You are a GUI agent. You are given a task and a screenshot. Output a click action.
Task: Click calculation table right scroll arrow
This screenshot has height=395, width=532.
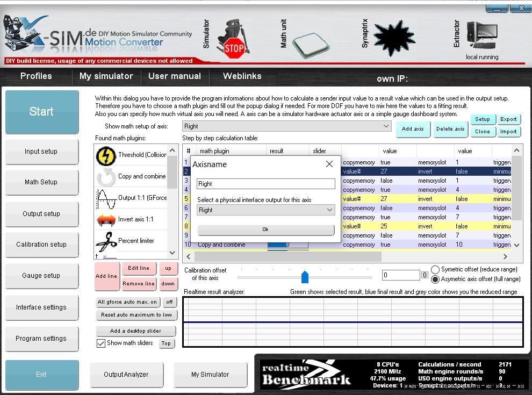(505, 257)
